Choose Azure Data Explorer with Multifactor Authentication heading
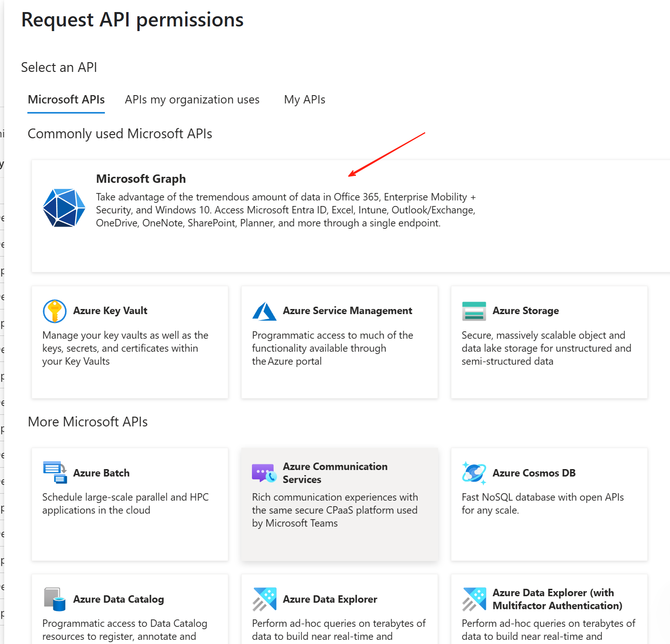 [557, 599]
